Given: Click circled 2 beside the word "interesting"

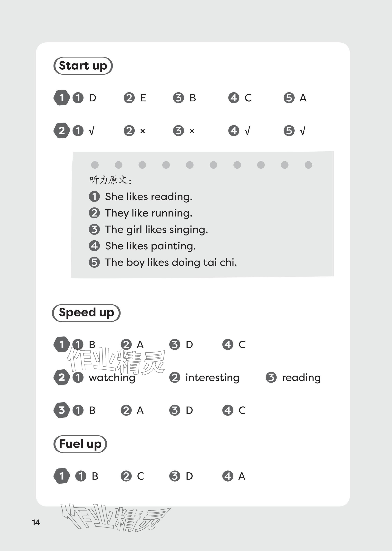Looking at the screenshot, I should (175, 377).
